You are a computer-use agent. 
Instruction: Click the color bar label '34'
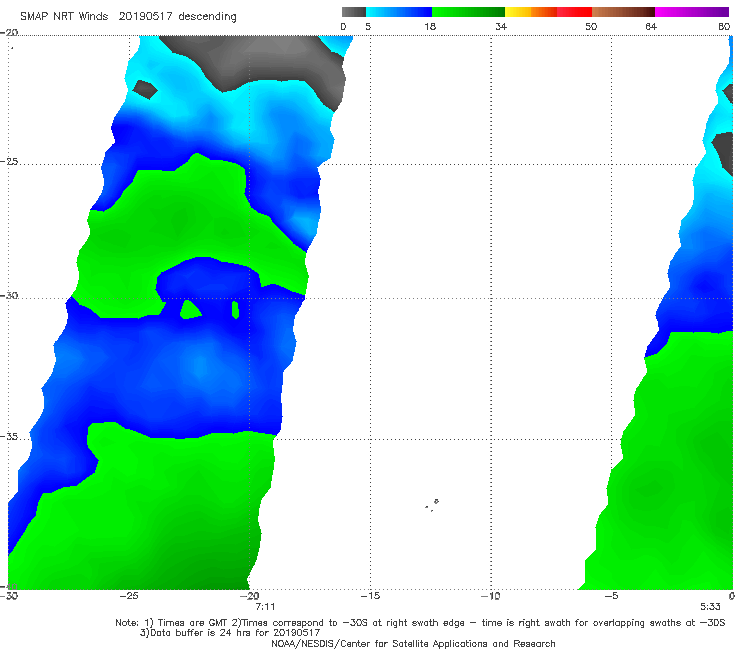[501, 26]
